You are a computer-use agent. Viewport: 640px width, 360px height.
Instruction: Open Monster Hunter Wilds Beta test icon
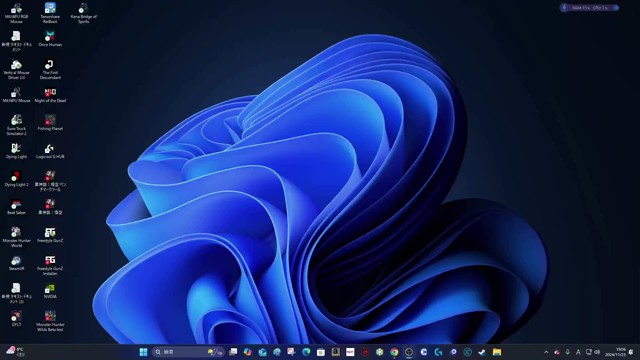[50, 321]
